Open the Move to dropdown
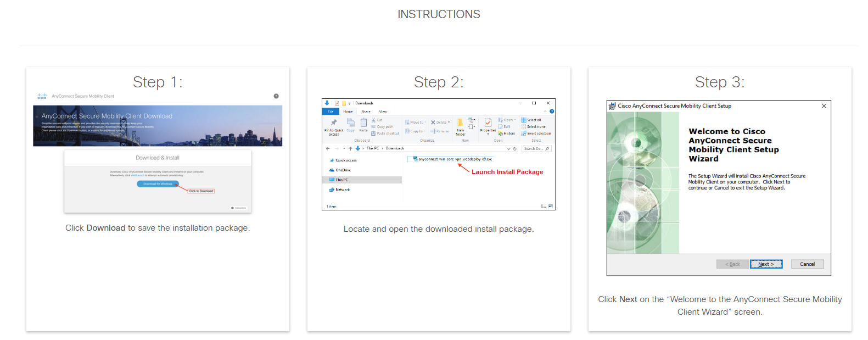The height and width of the screenshot is (340, 868). coord(415,122)
